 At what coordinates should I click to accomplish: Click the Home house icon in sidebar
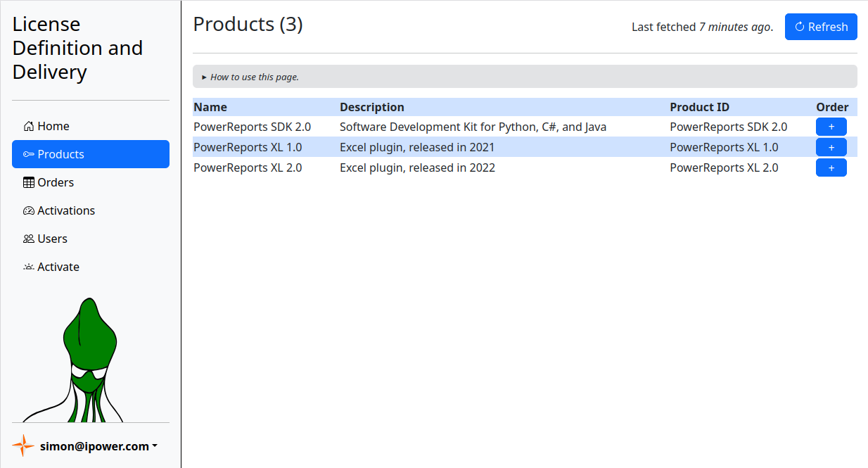(29, 127)
